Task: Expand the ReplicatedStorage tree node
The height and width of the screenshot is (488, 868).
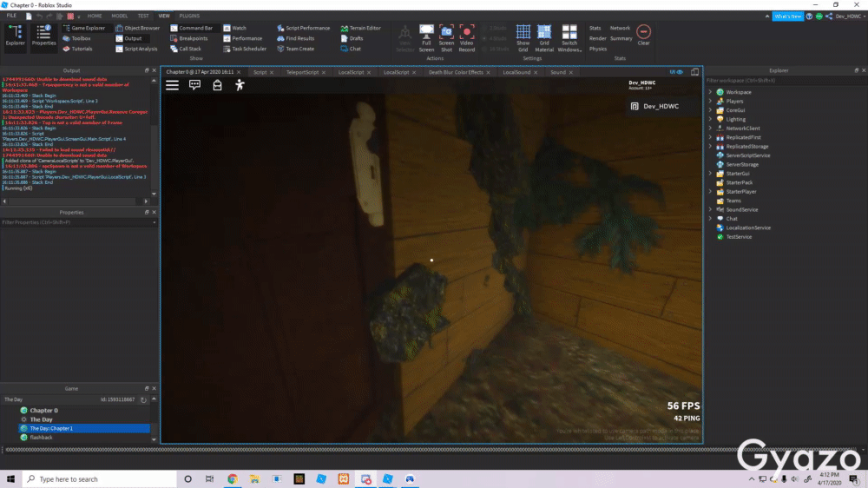Action: pyautogui.click(x=711, y=146)
